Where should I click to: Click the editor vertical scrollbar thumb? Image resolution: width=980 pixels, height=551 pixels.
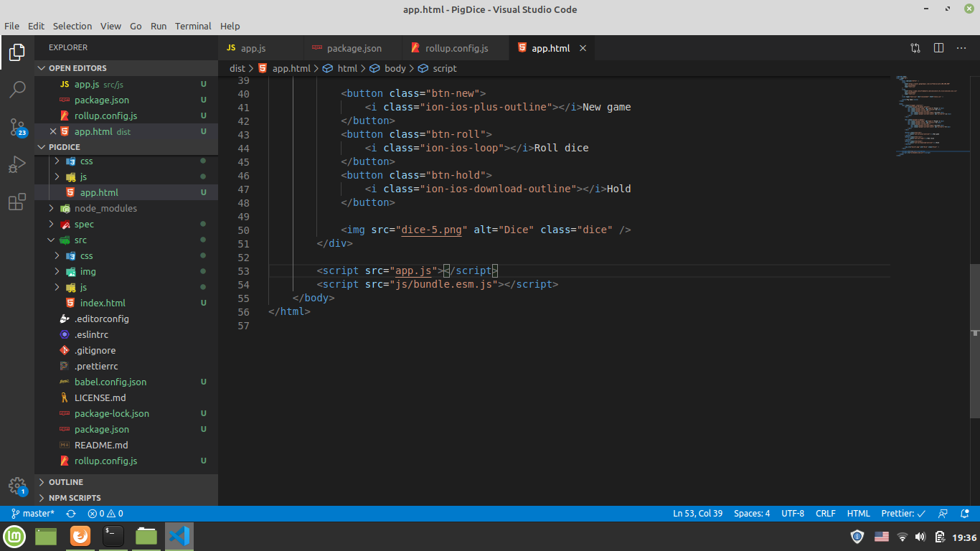975,341
